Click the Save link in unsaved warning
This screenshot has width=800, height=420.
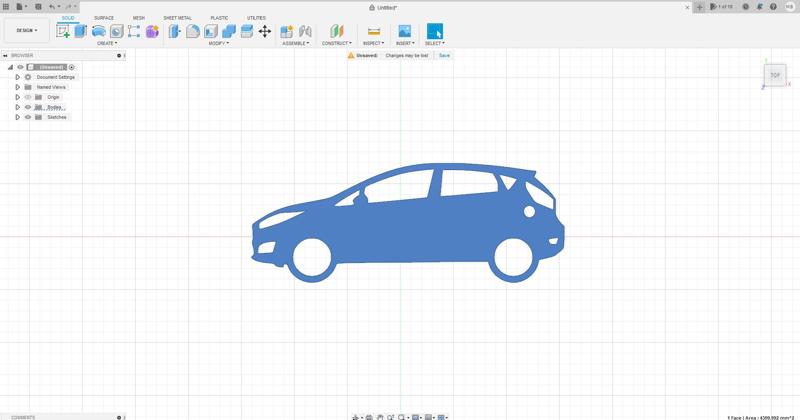(x=444, y=55)
